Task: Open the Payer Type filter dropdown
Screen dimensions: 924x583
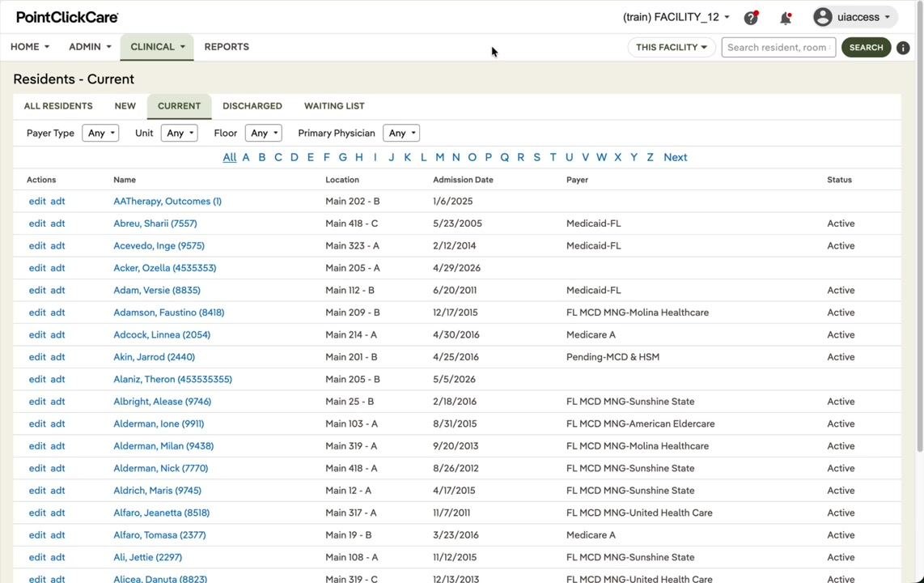Action: pyautogui.click(x=100, y=134)
